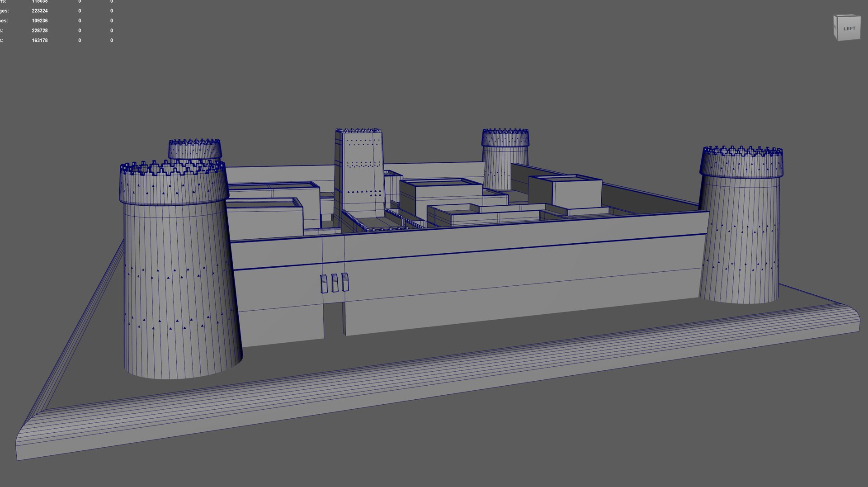Select the tris count value 228728
Image resolution: width=868 pixels, height=487 pixels.
click(40, 31)
